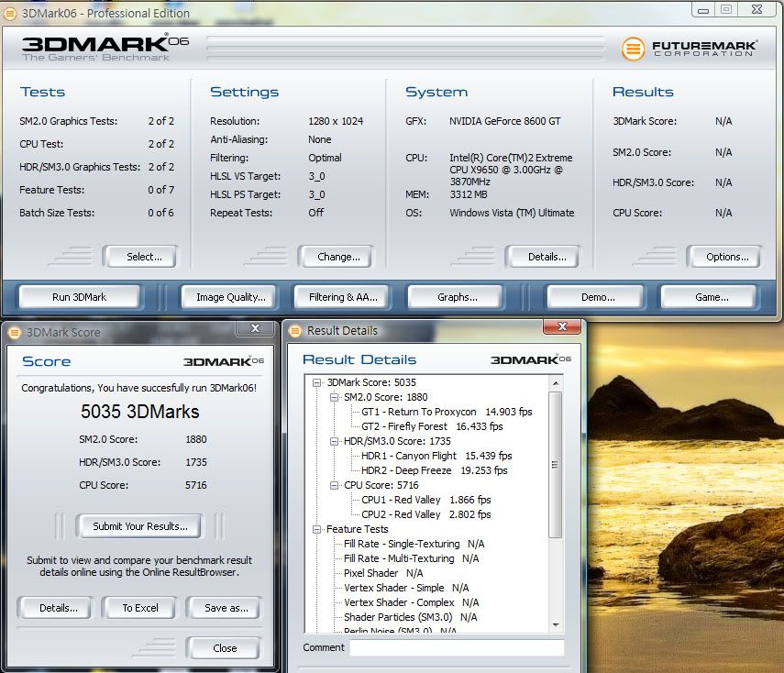Click the "Settings" section heading
Viewport: 784px width, 673px height.
pos(245,93)
